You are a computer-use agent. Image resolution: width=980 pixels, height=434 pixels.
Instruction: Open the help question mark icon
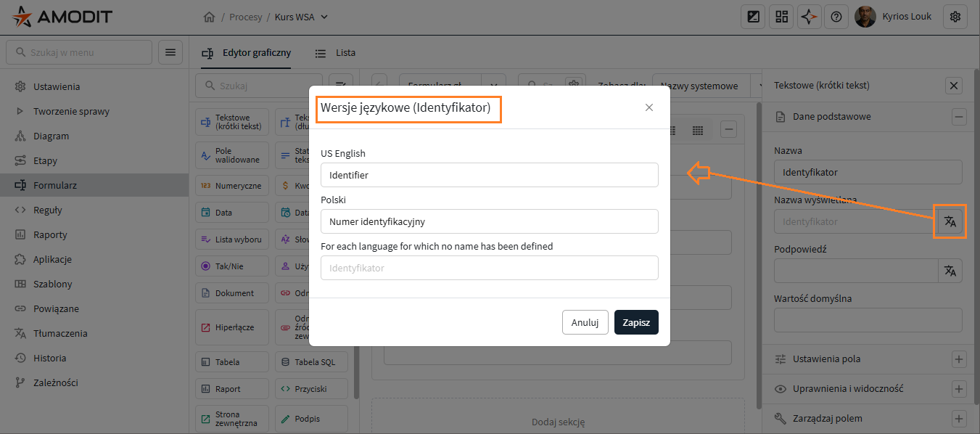[836, 17]
